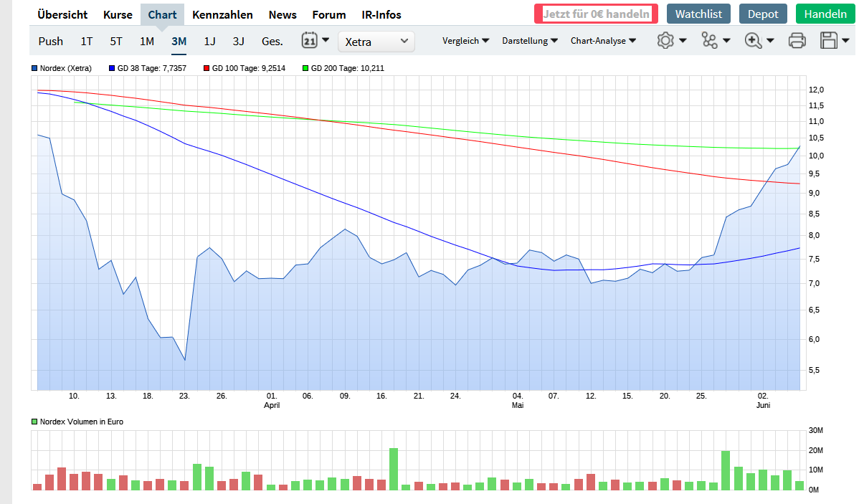The image size is (859, 504).
Task: Select the Ges. timeframe
Action: pyautogui.click(x=272, y=42)
